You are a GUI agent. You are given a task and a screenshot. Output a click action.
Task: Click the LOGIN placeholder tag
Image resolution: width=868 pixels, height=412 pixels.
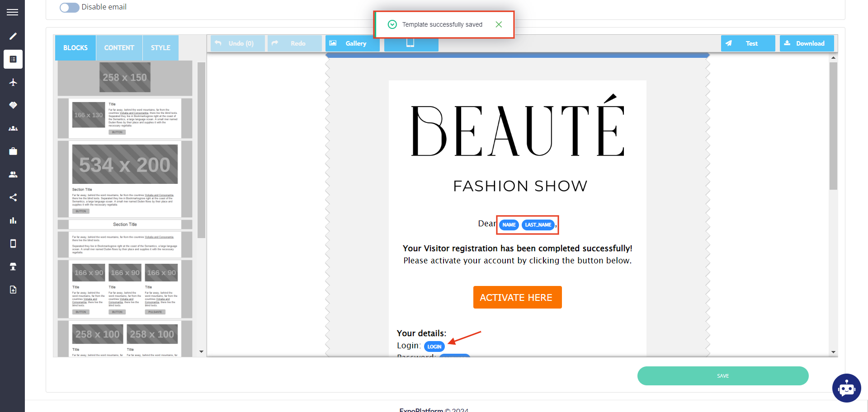tap(434, 346)
